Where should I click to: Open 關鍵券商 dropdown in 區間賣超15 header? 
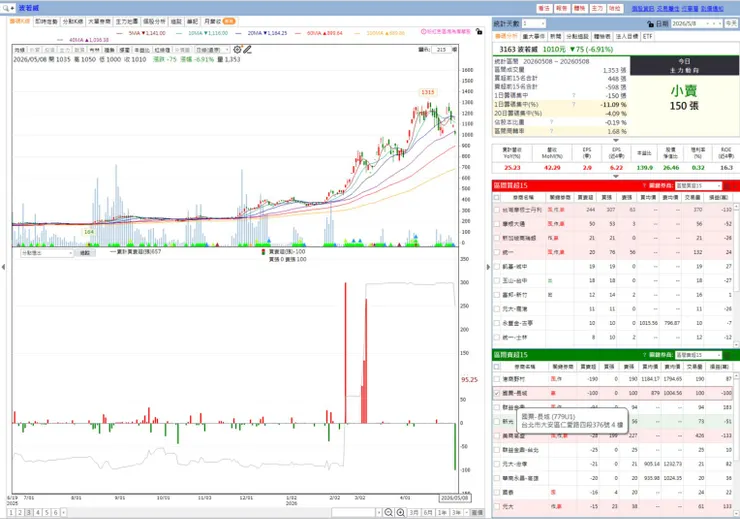719,355
